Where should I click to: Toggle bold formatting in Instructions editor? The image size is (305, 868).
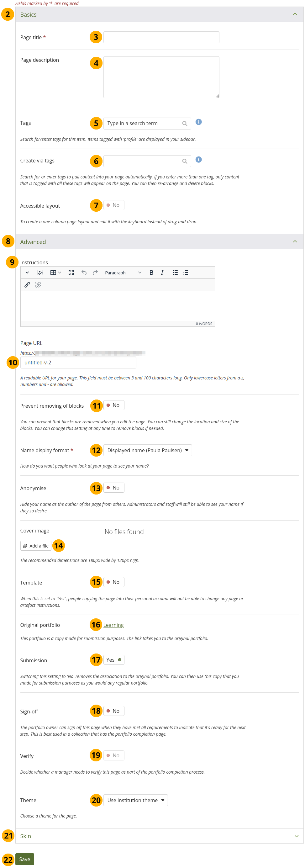(x=151, y=273)
